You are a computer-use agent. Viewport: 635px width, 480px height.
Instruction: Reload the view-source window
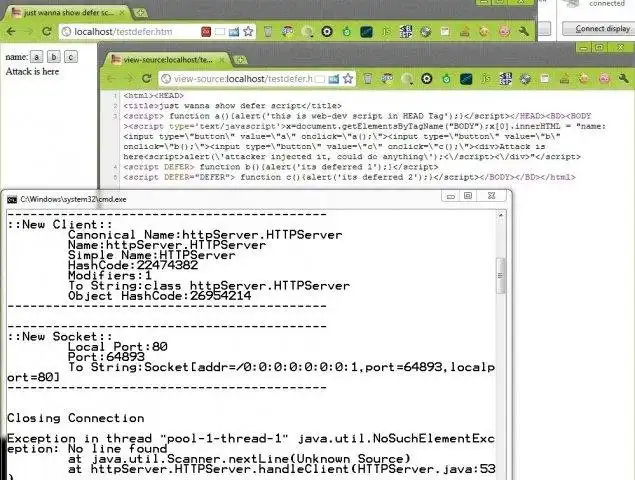147,78
